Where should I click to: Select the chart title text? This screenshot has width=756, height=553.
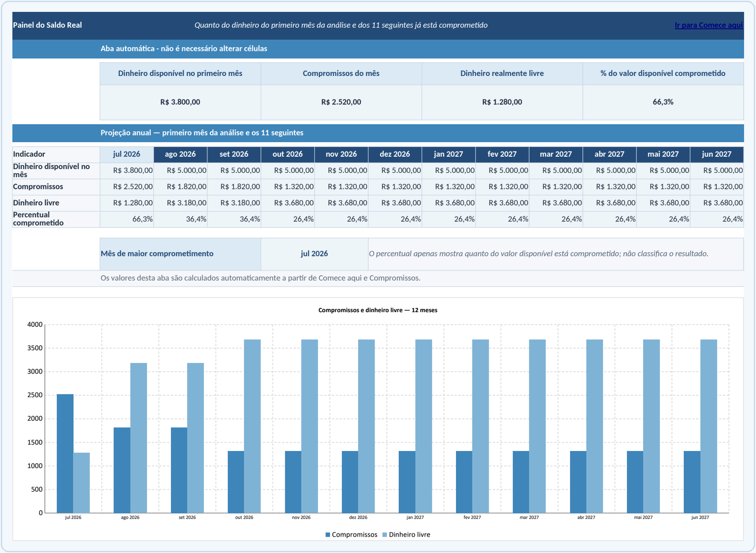pyautogui.click(x=378, y=310)
